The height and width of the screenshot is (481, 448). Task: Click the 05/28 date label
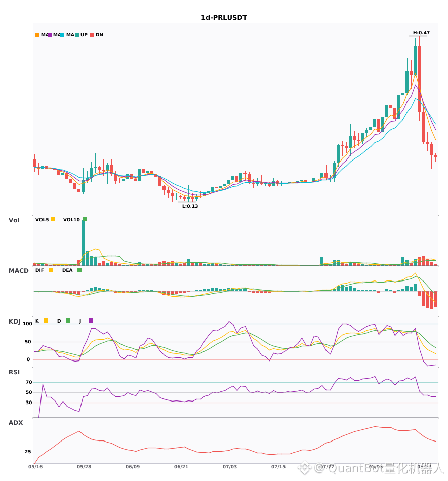point(84,467)
